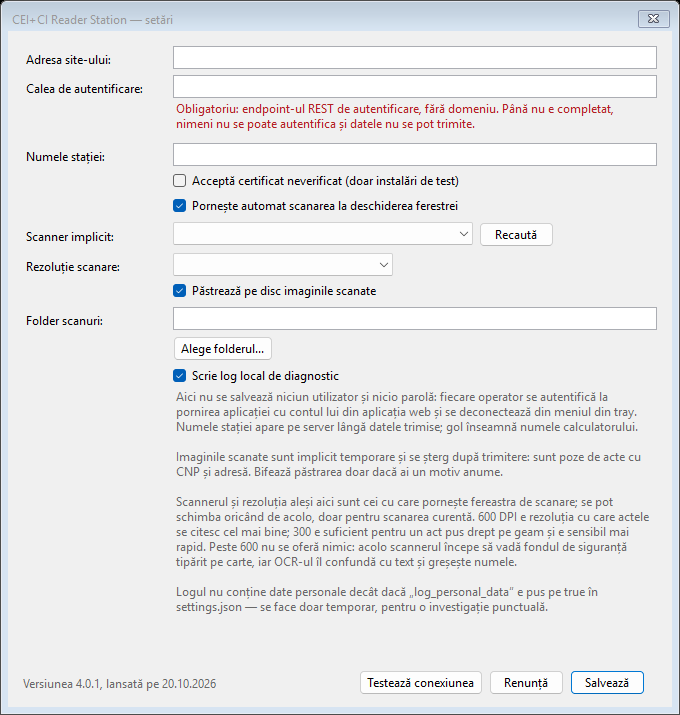Click the Numele stației: label
Image resolution: width=680 pixels, height=715 pixels.
click(65, 157)
